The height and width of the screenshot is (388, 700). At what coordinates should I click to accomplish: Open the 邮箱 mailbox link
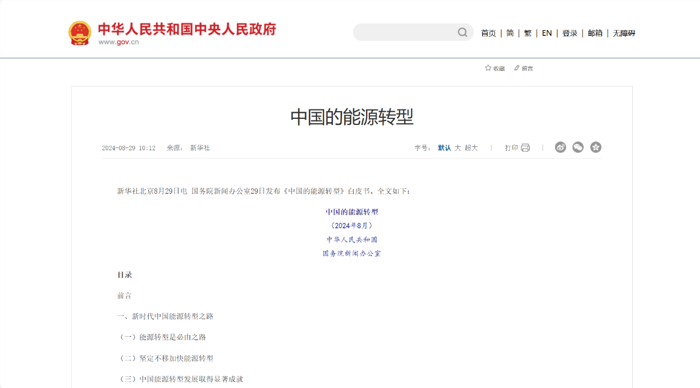click(595, 33)
